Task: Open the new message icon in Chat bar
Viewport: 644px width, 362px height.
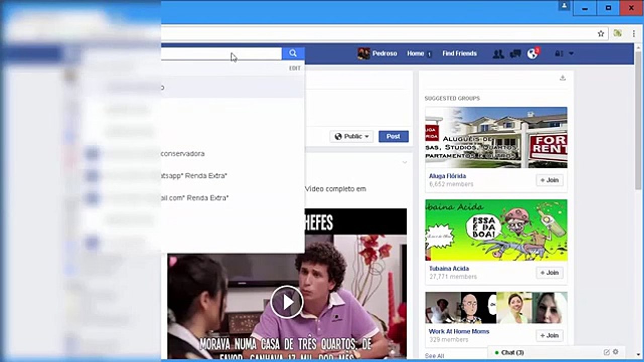Action: click(x=606, y=352)
